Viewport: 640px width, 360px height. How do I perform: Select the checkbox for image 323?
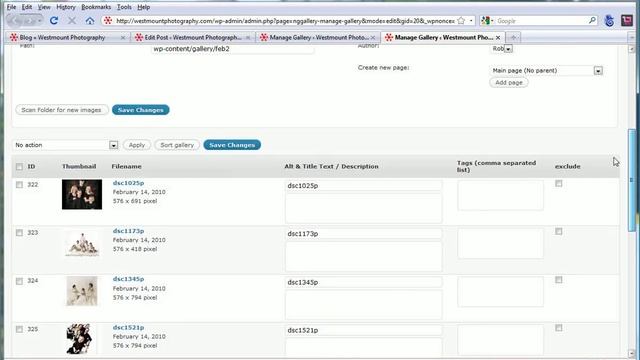pyautogui.click(x=19, y=233)
